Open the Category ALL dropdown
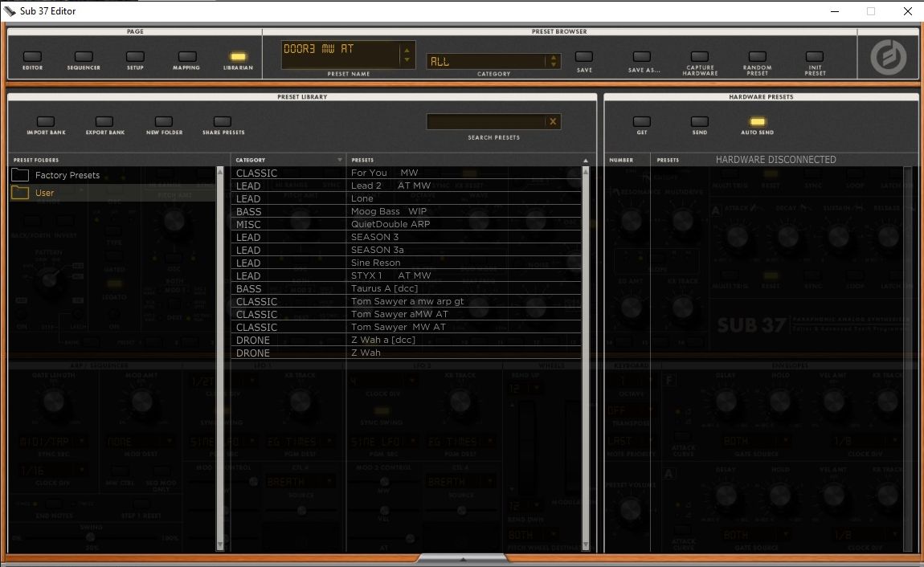This screenshot has width=924, height=567. [493, 61]
